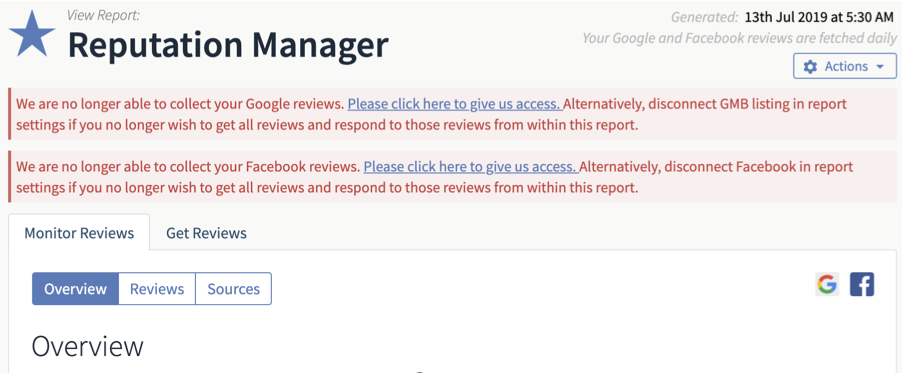
Task: Select the Reviews sub-tab
Action: click(157, 288)
